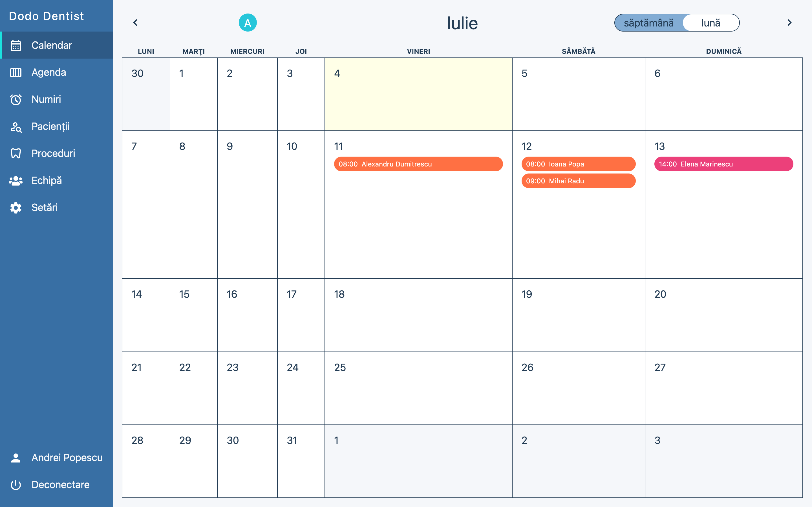
Task: Open Pacienții patient search icon
Action: tap(16, 127)
